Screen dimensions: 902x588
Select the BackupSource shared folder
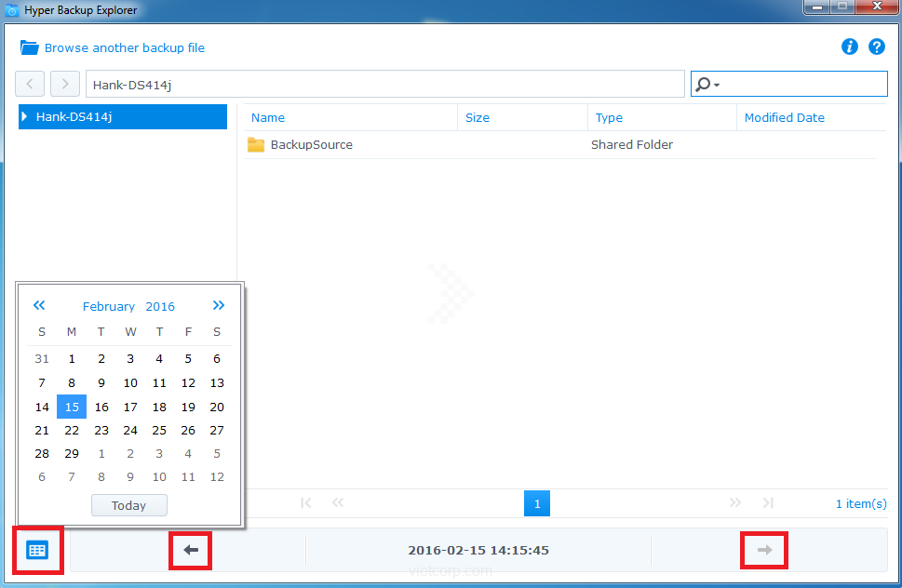coord(311,144)
